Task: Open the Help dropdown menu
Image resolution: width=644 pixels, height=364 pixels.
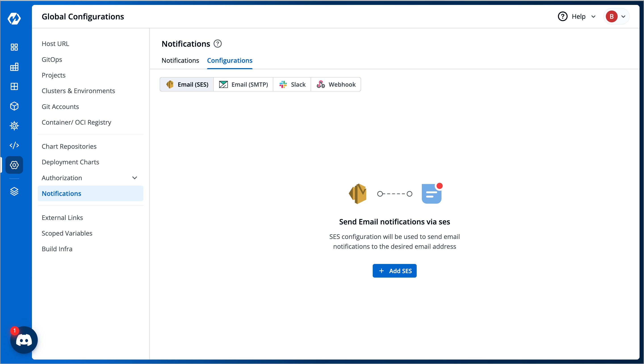Action: coord(577,17)
